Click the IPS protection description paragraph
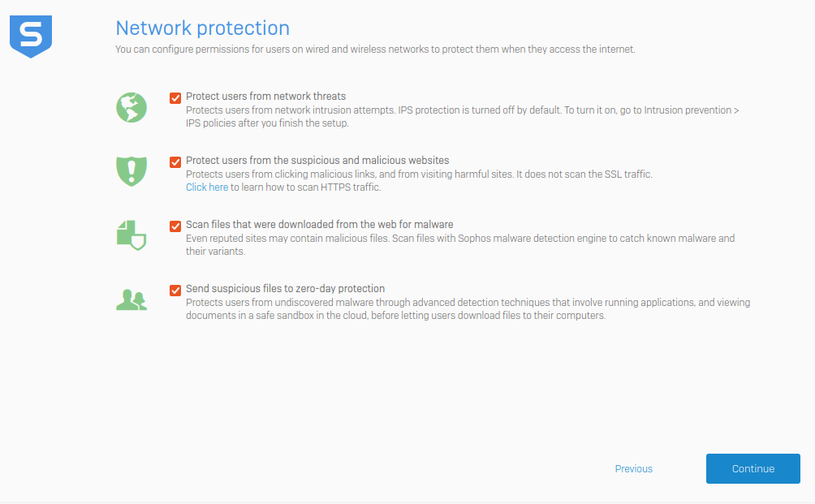 coord(463,116)
